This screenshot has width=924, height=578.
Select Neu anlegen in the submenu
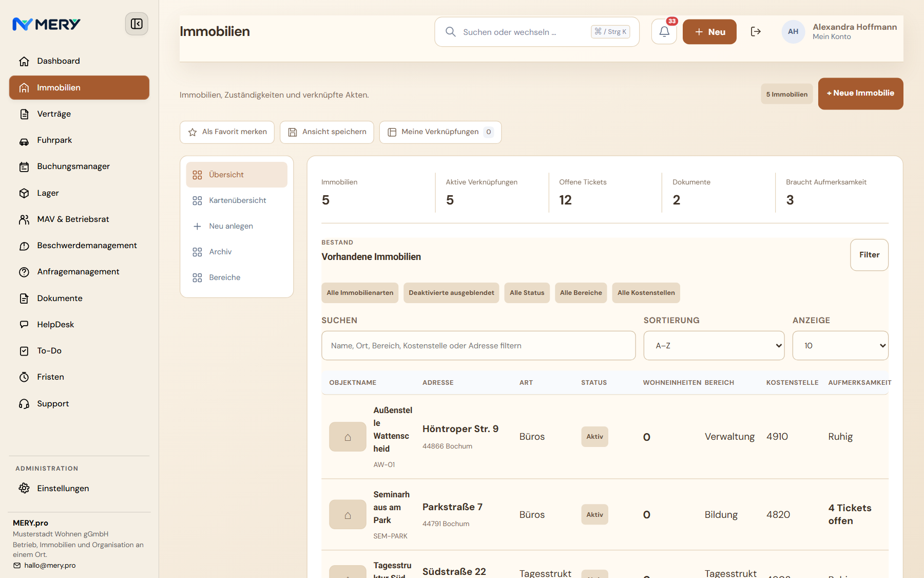pos(237,226)
